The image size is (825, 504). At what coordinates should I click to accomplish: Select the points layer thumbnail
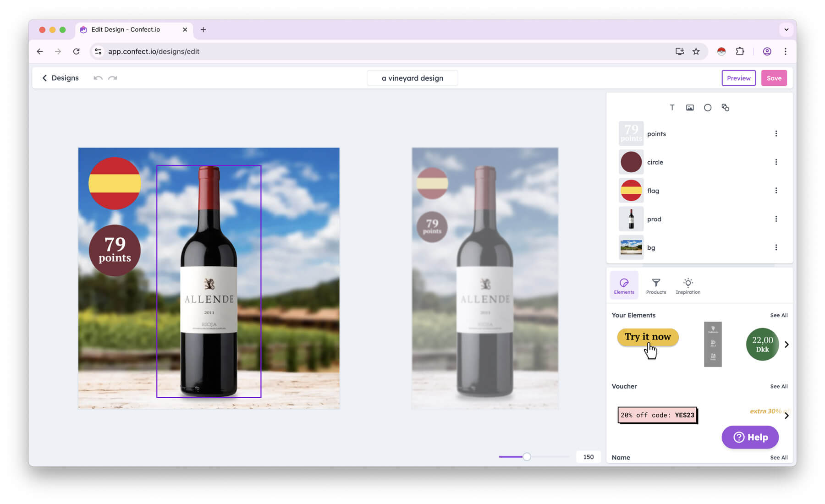click(631, 134)
